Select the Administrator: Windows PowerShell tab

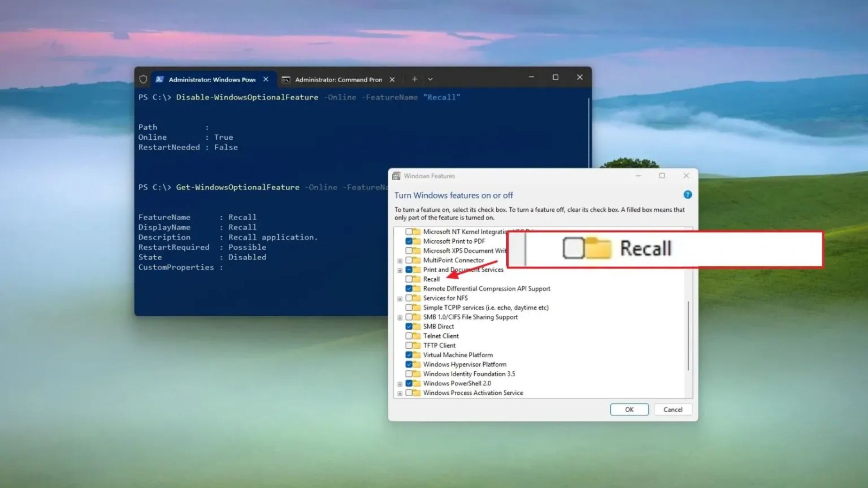pyautogui.click(x=210, y=79)
